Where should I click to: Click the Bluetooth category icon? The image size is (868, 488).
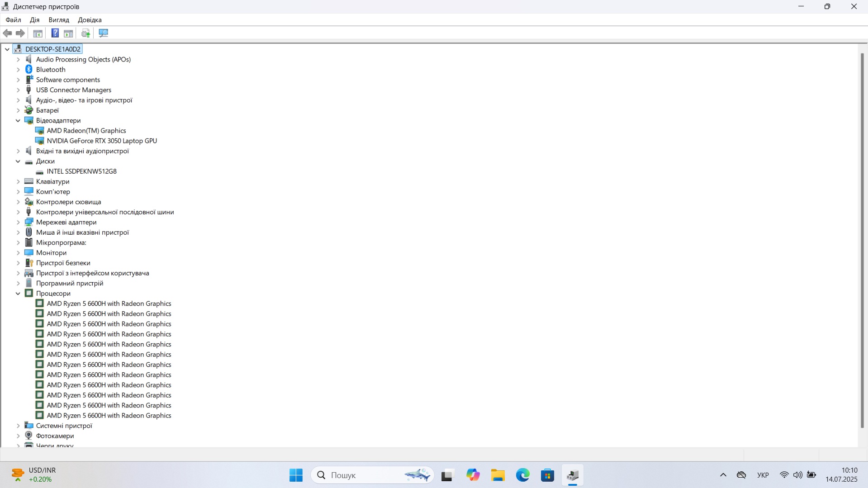[29, 69]
